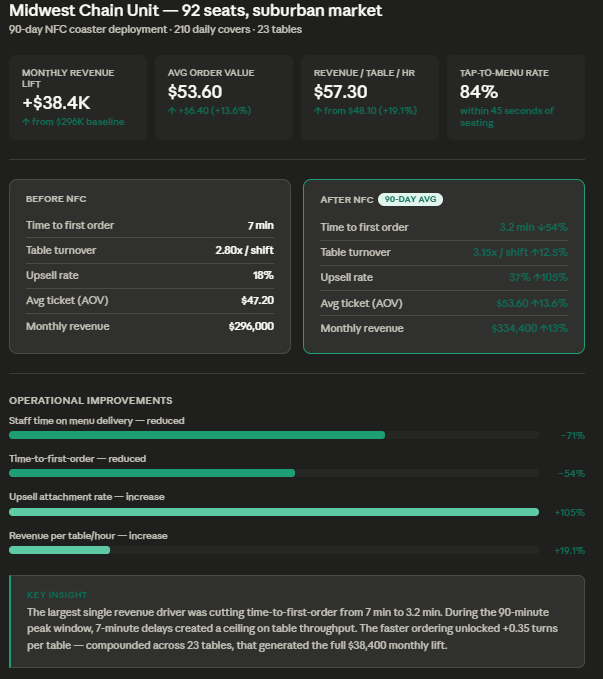The image size is (603, 679).
Task: Click 'within 45 seconds of seating' note
Action: click(506, 117)
